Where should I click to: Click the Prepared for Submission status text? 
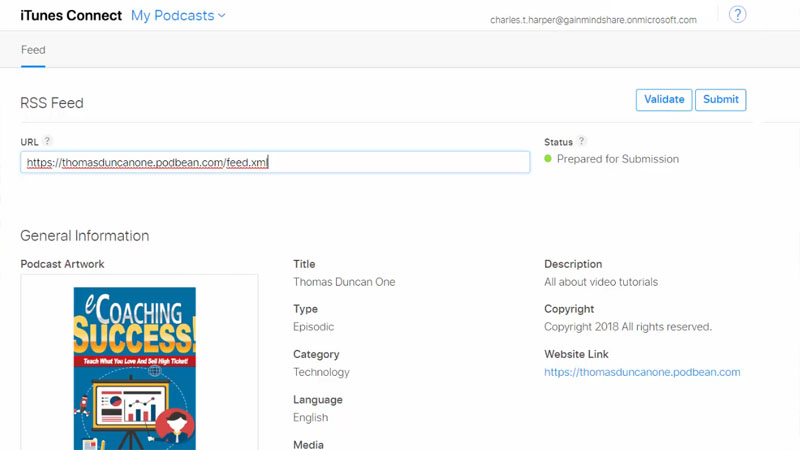coord(617,159)
